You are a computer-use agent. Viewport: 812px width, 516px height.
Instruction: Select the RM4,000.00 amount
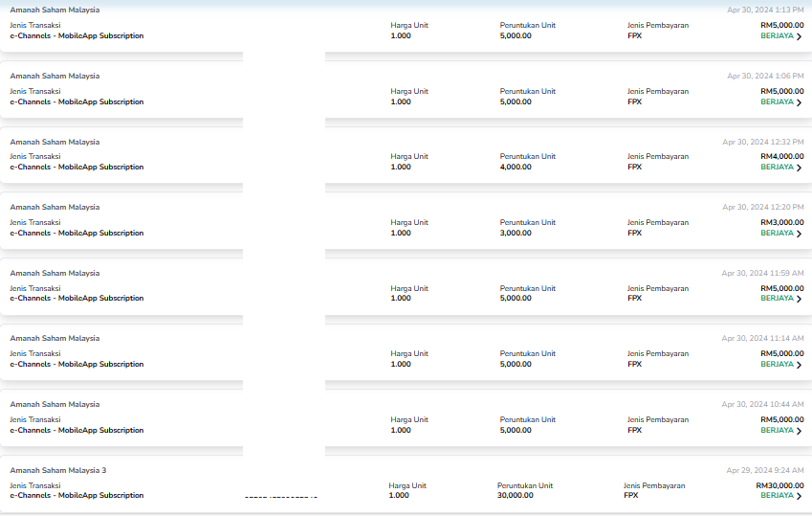(782, 156)
